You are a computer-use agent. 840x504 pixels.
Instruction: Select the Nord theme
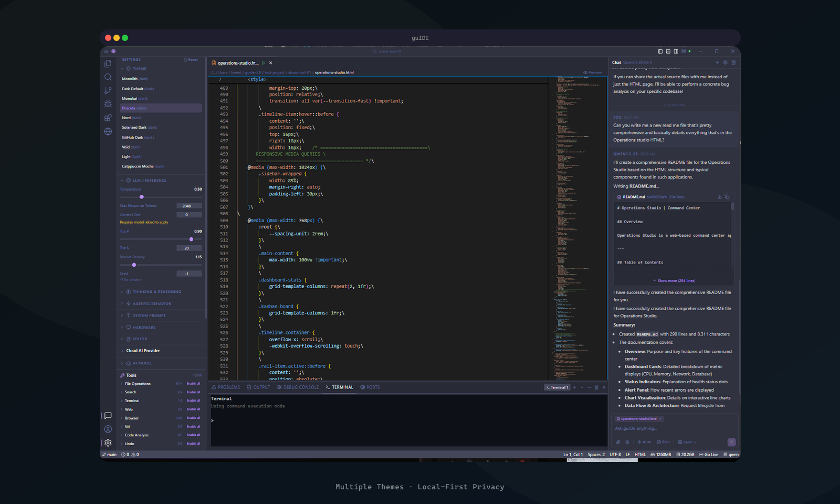pos(161,118)
